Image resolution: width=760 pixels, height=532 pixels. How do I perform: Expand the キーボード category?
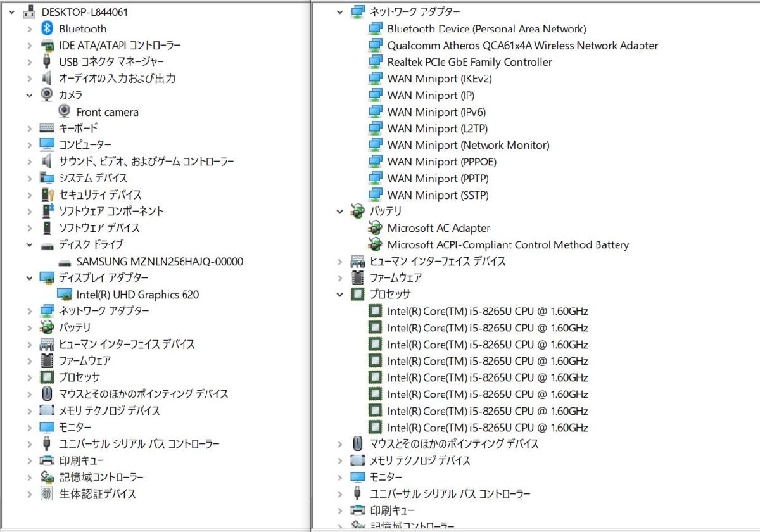(29, 129)
